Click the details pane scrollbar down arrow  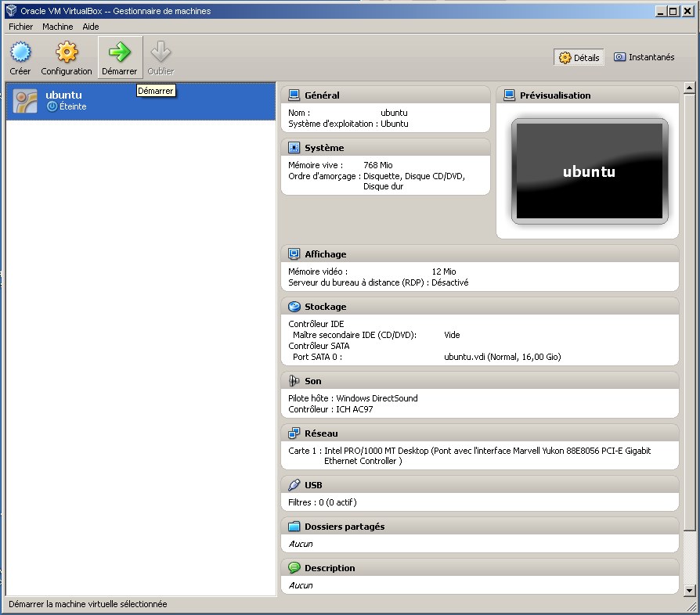[x=690, y=590]
